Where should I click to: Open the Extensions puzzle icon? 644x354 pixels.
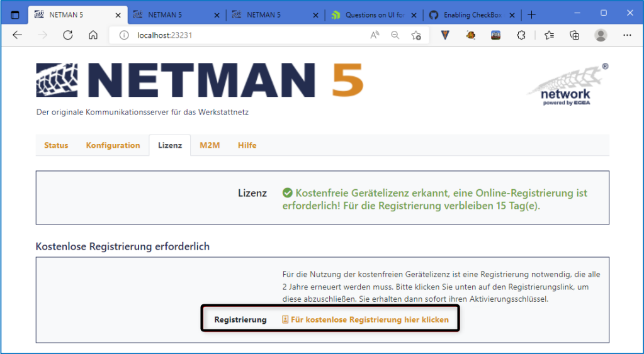(x=521, y=35)
